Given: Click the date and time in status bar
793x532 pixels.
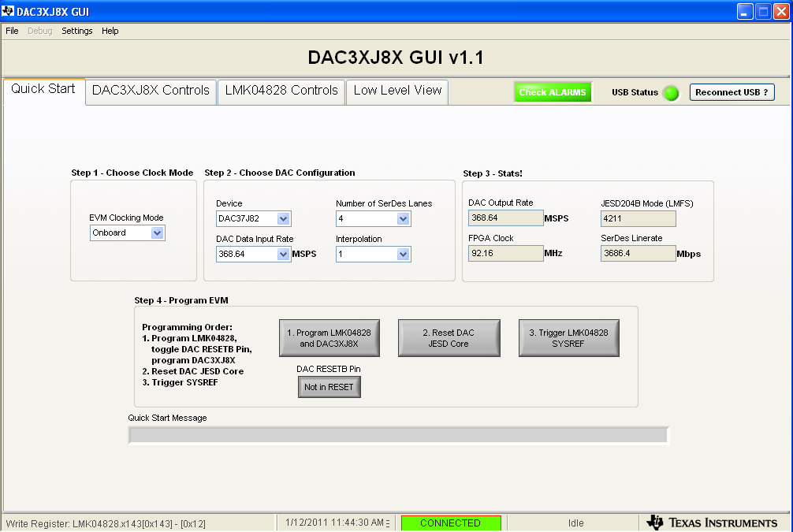Looking at the screenshot, I should 334,523.
